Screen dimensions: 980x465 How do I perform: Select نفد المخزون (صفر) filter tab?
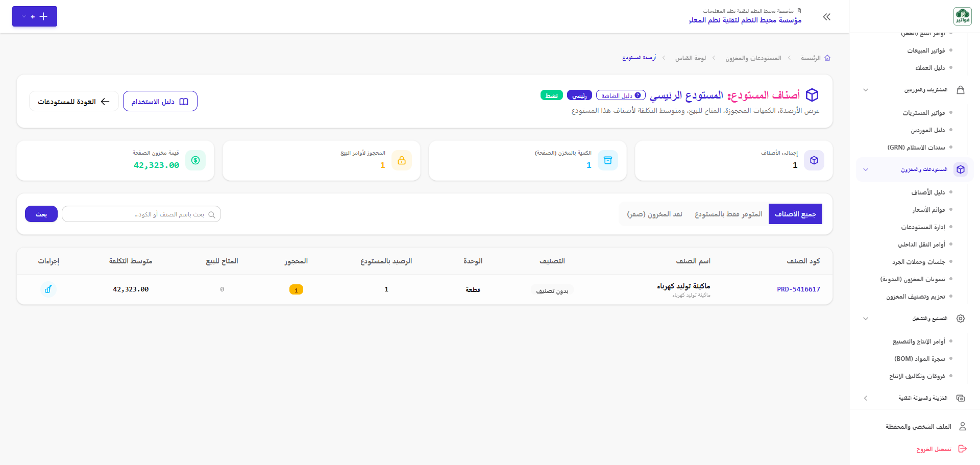pyautogui.click(x=655, y=214)
